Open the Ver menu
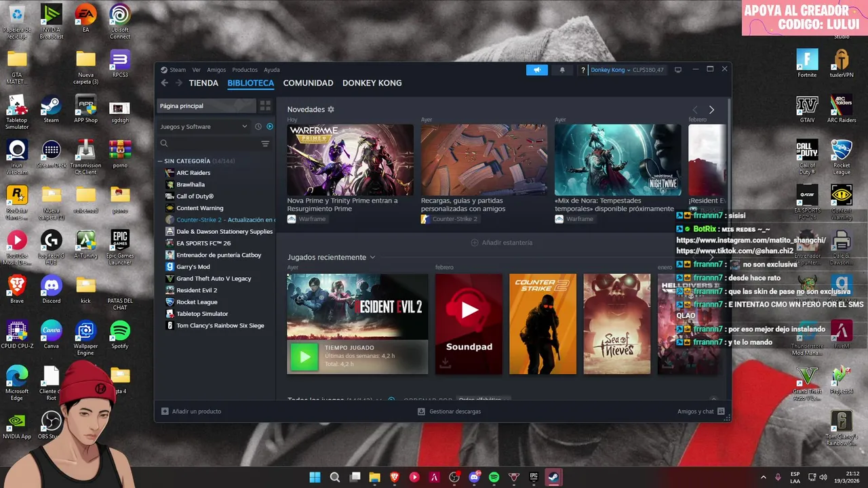868x488 pixels. coord(196,70)
